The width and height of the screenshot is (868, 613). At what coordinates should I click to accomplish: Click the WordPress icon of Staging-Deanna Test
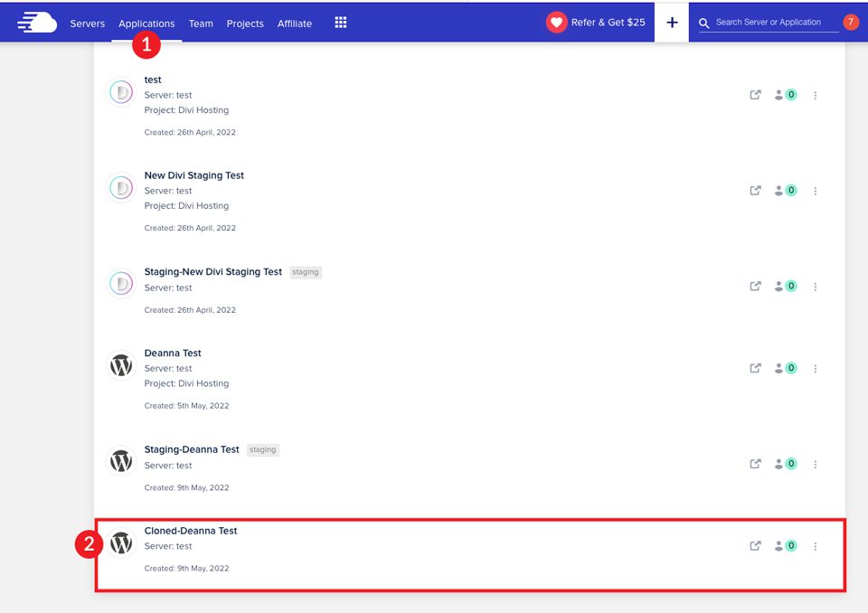(x=121, y=460)
